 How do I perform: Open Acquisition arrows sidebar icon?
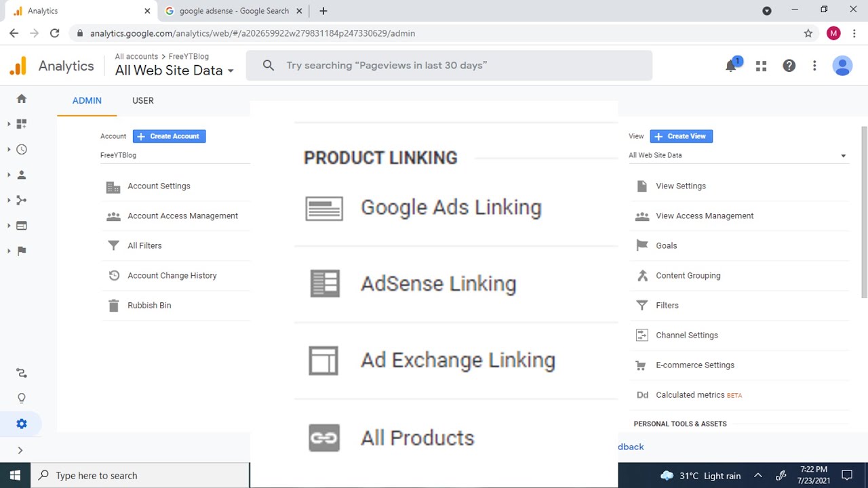coord(22,200)
